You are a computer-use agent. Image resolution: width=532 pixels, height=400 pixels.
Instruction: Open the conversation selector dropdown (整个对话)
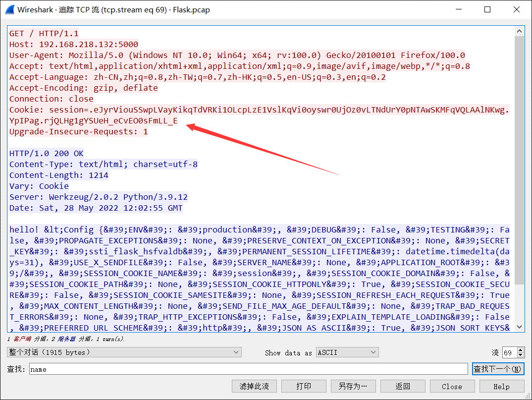tap(124, 352)
